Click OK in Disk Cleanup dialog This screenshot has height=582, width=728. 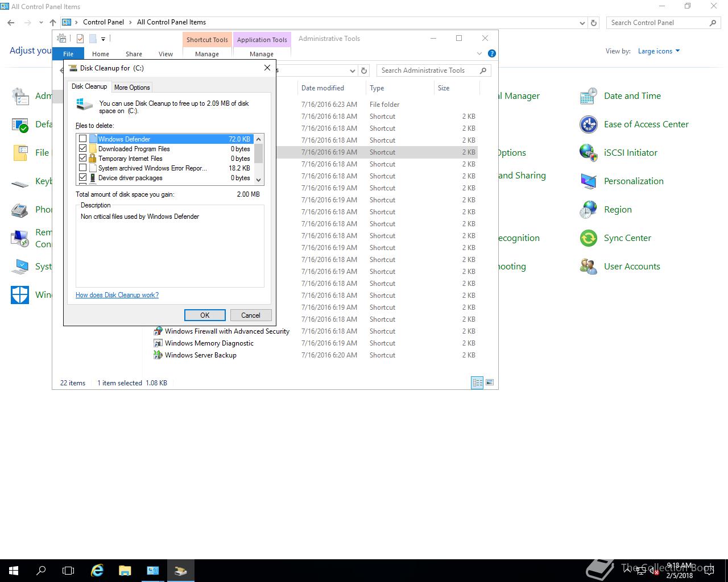click(205, 315)
